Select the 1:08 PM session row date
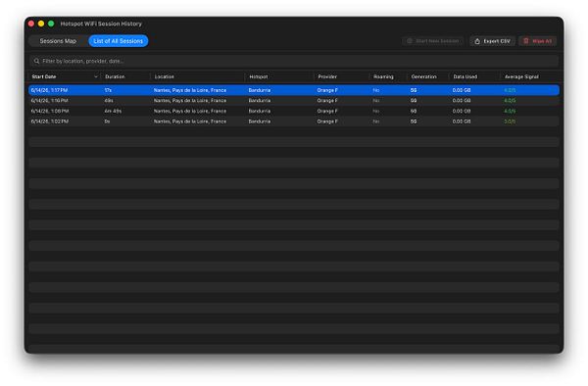This screenshot has height=386, width=588. point(50,112)
